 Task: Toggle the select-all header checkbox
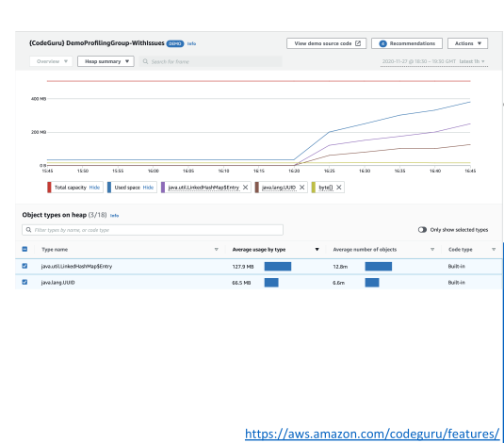tap(24, 249)
